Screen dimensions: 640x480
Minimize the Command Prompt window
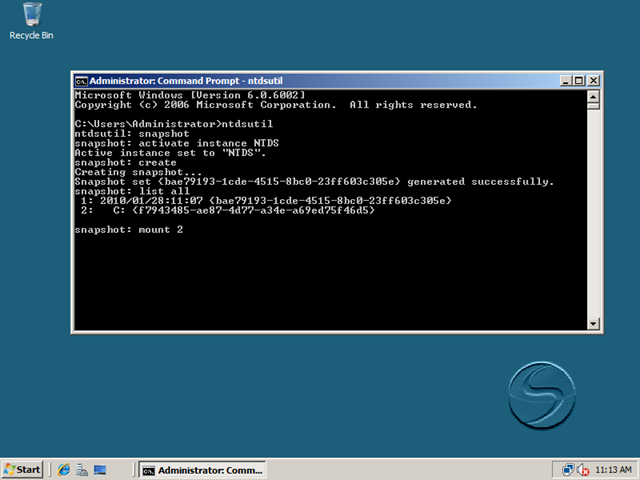point(565,81)
